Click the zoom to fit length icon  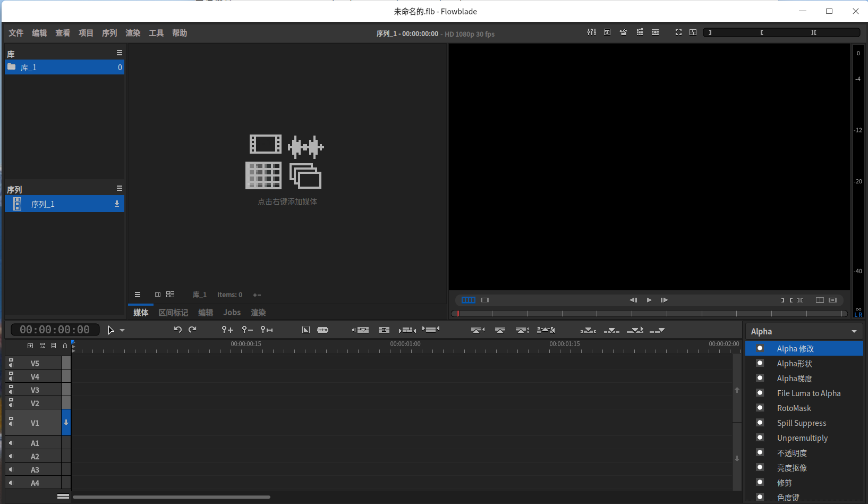[267, 330]
